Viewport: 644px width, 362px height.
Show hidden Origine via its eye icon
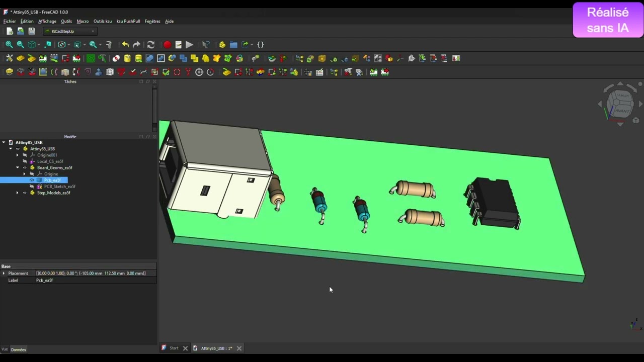(x=32, y=174)
